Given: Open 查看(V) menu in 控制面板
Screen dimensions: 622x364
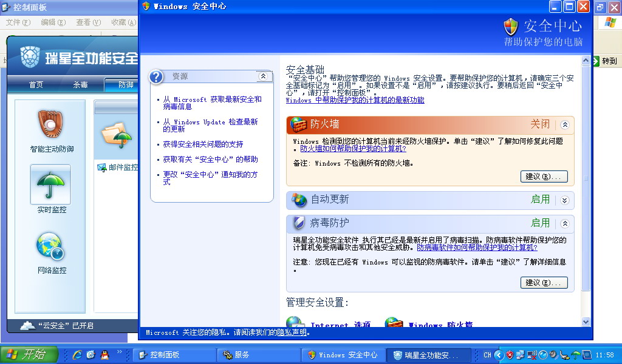Looking at the screenshot, I should [x=89, y=22].
